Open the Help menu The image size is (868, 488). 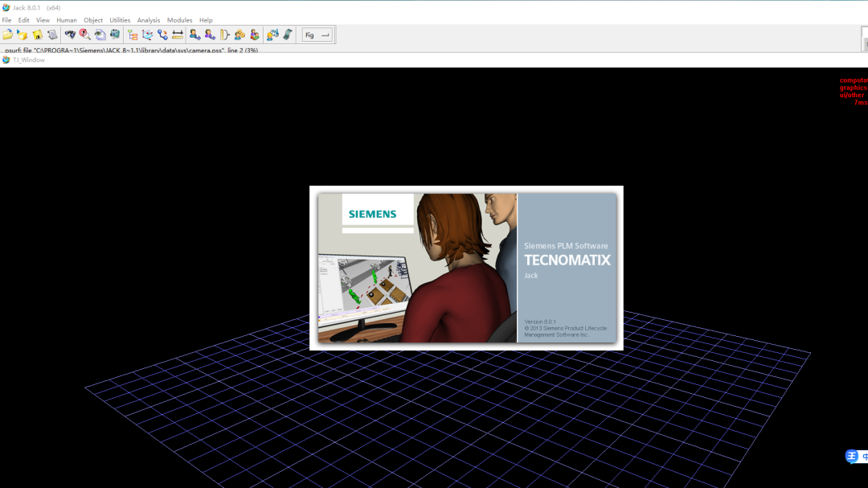(206, 20)
